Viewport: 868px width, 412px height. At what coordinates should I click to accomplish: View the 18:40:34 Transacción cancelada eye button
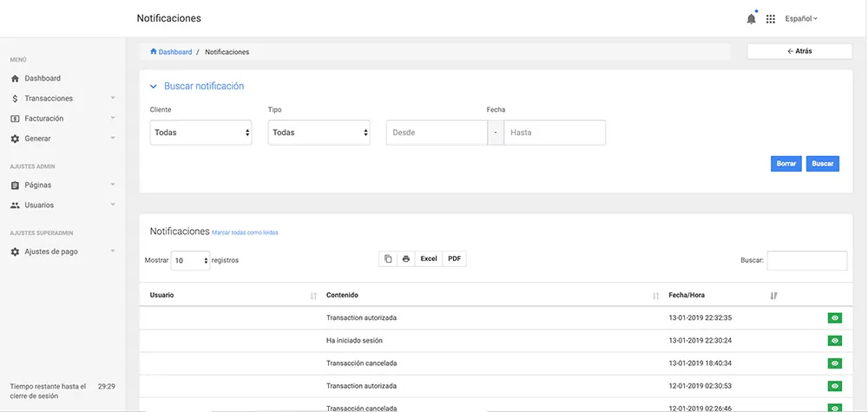pos(834,363)
